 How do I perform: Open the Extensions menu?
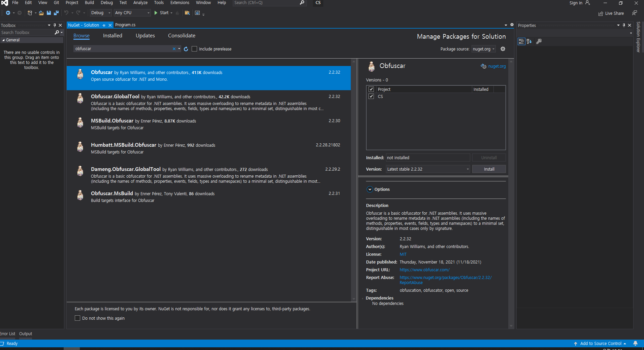(x=180, y=3)
